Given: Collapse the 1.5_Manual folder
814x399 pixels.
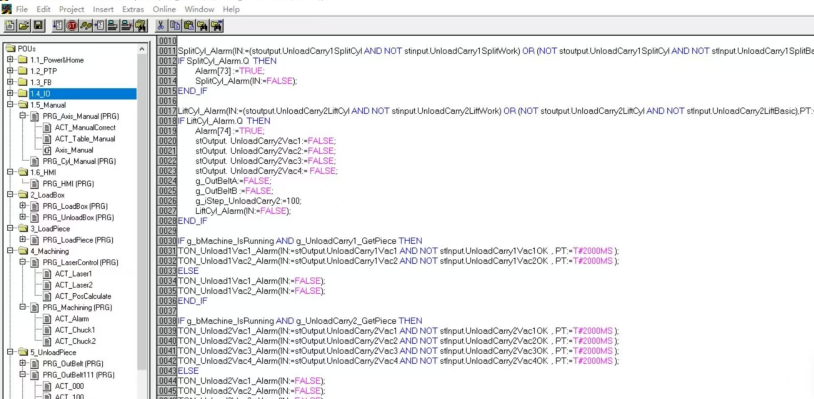Looking at the screenshot, I should click(10, 105).
